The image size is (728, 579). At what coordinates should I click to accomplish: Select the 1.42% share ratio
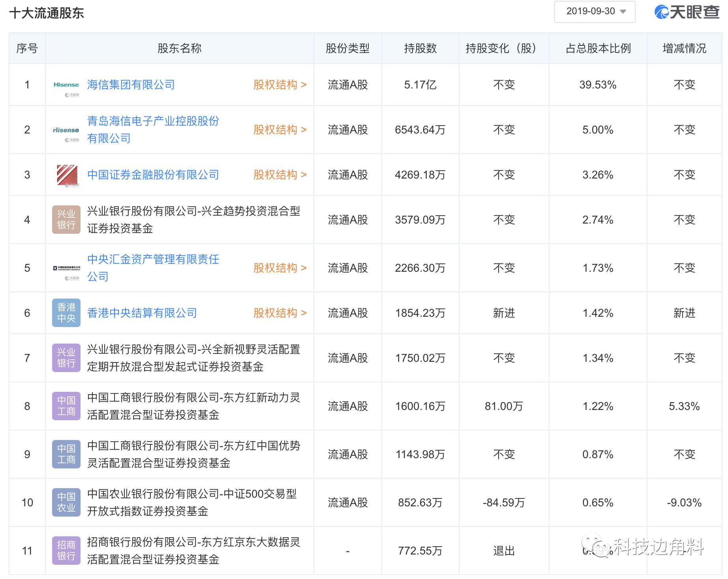(598, 313)
